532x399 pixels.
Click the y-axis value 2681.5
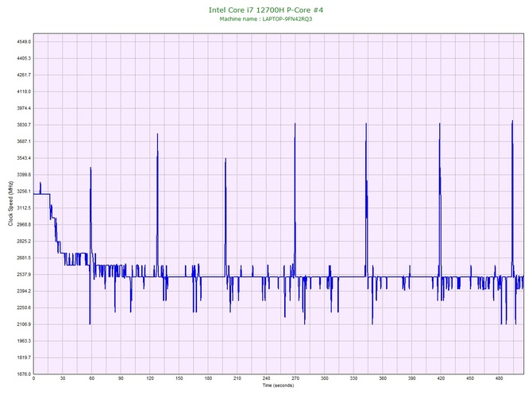pyautogui.click(x=24, y=258)
